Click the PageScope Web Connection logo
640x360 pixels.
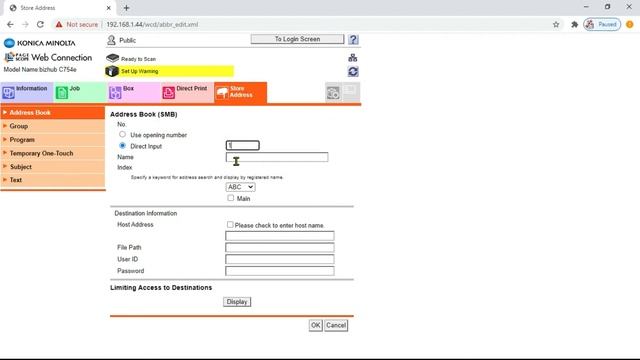(48, 58)
